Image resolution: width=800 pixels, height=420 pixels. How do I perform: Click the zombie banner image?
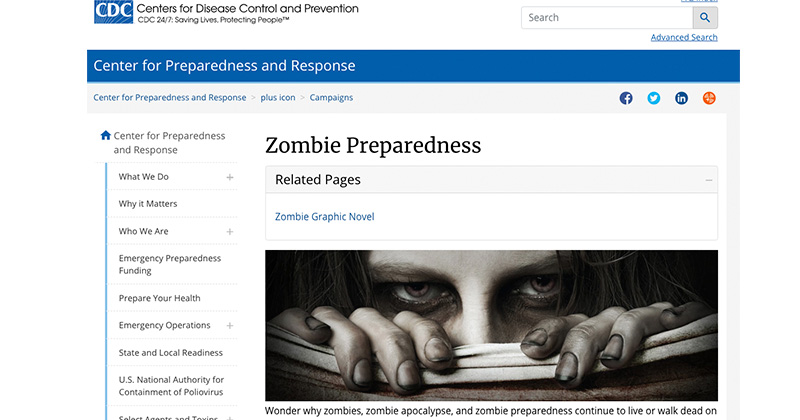(491, 325)
